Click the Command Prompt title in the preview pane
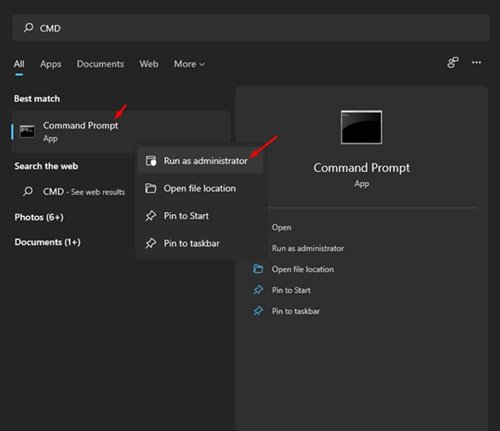The width and height of the screenshot is (500, 431). (362, 168)
